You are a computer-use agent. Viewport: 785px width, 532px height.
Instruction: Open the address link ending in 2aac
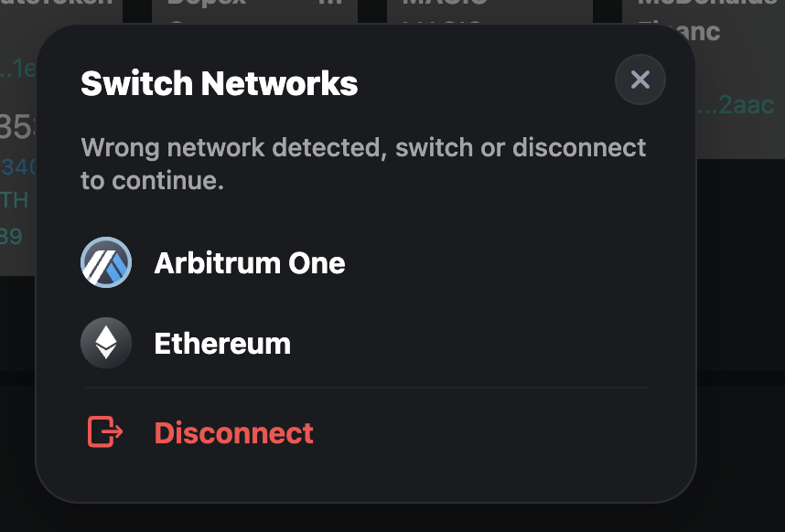click(736, 105)
